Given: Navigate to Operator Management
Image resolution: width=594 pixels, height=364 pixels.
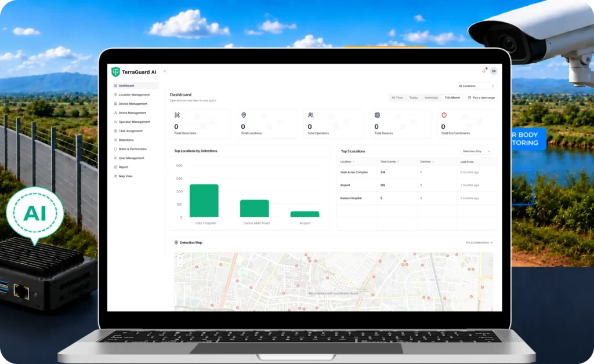Looking at the screenshot, I should pos(136,122).
